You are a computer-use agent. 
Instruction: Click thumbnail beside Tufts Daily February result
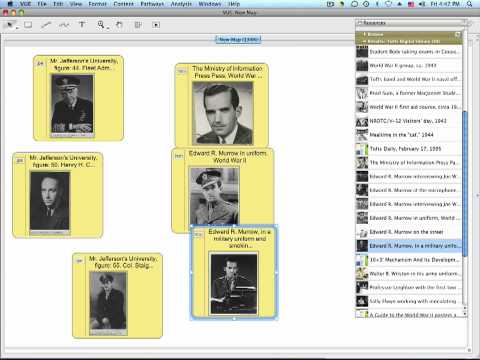[x=362, y=149]
